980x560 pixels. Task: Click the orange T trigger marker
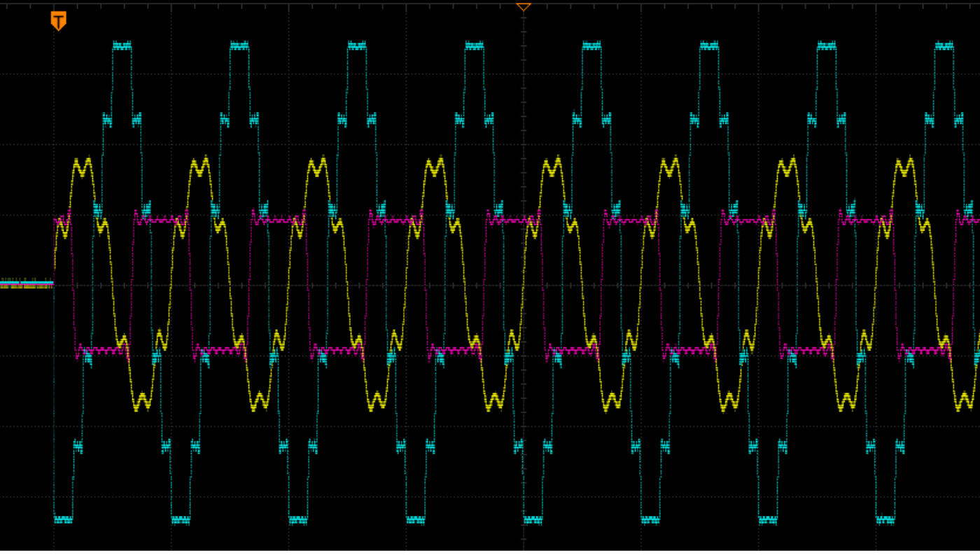tap(59, 20)
